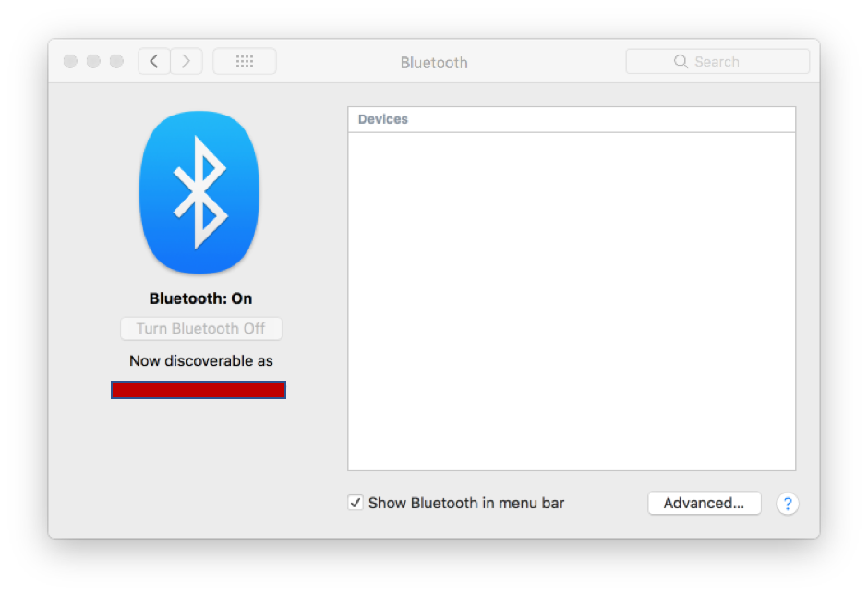
Task: Click the large Bluetooth logo icon
Action: [x=199, y=192]
